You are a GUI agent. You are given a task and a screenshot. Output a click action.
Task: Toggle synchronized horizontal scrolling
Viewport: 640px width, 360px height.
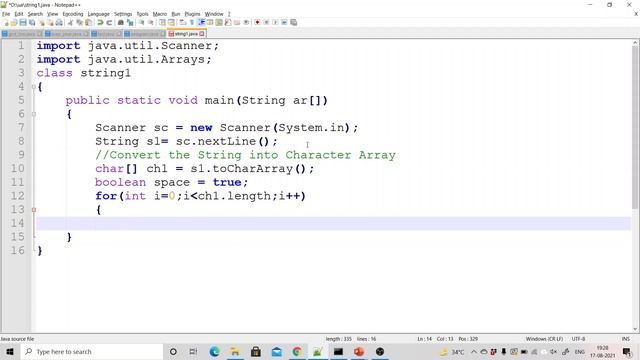pyautogui.click(x=171, y=22)
